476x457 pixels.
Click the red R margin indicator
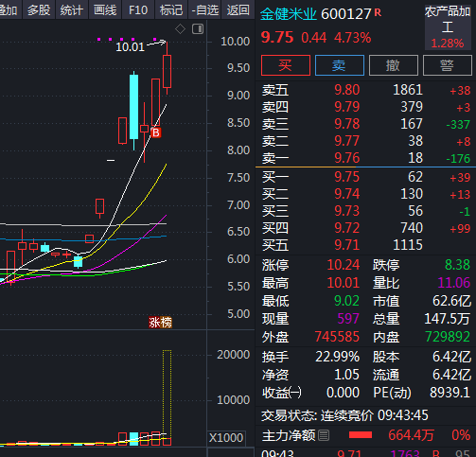coord(378,12)
